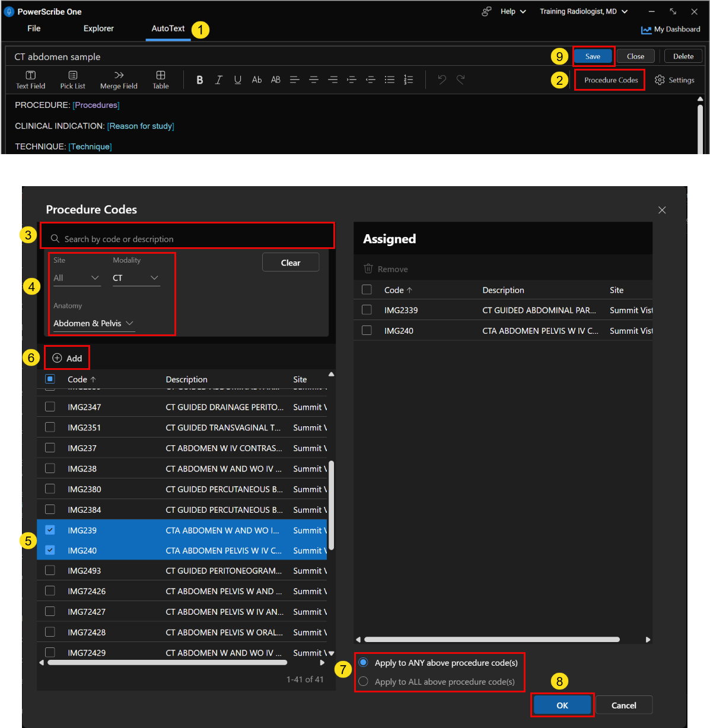Insert a Pick List

pyautogui.click(x=72, y=80)
